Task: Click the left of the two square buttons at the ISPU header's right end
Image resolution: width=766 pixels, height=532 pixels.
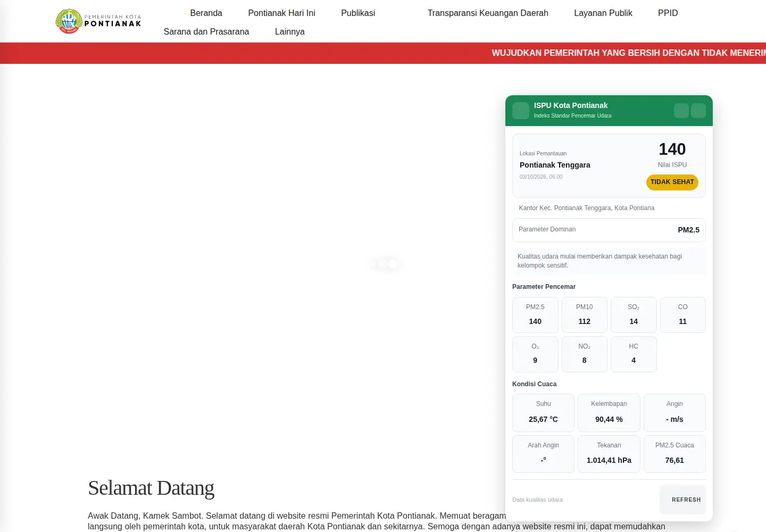Action: [681, 111]
